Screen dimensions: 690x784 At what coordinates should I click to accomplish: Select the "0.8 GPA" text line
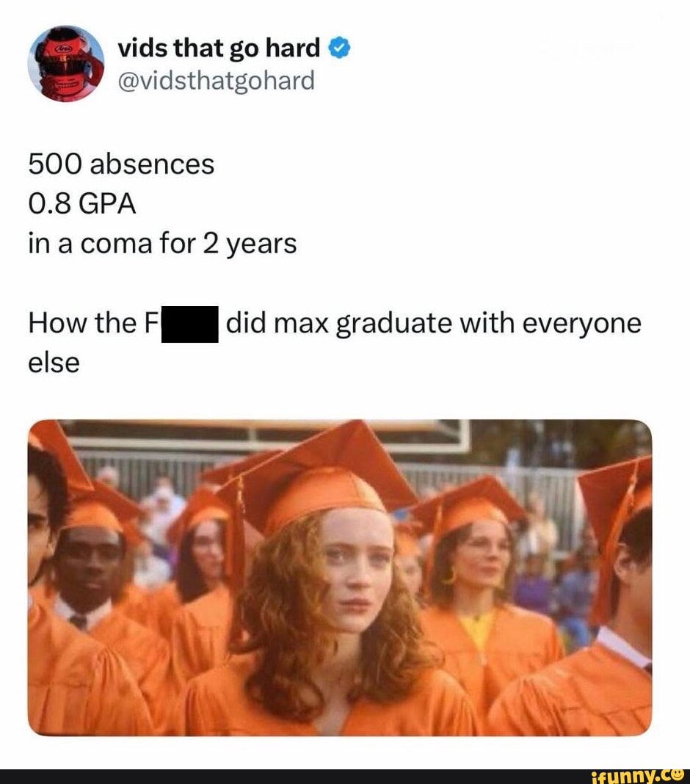point(82,204)
